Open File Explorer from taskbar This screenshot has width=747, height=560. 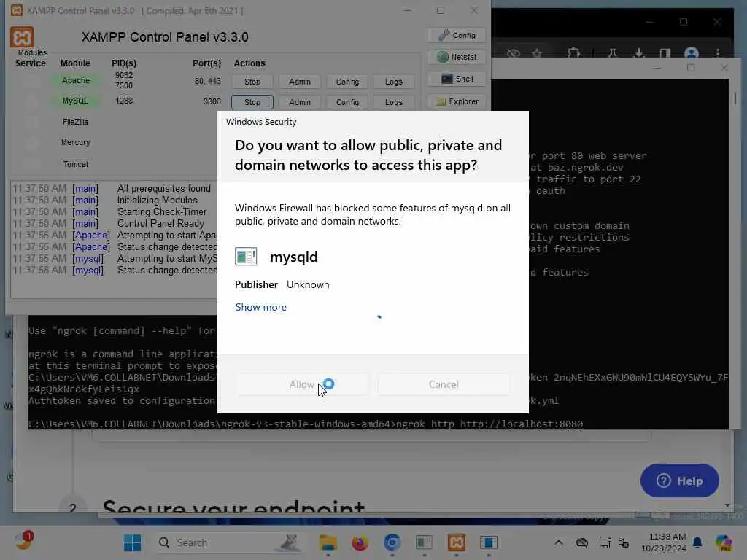click(x=328, y=542)
